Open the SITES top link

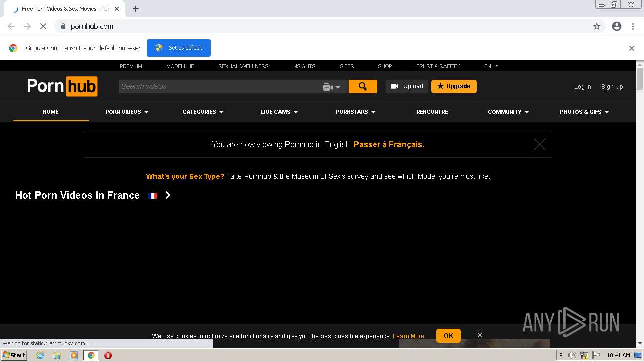point(347,66)
